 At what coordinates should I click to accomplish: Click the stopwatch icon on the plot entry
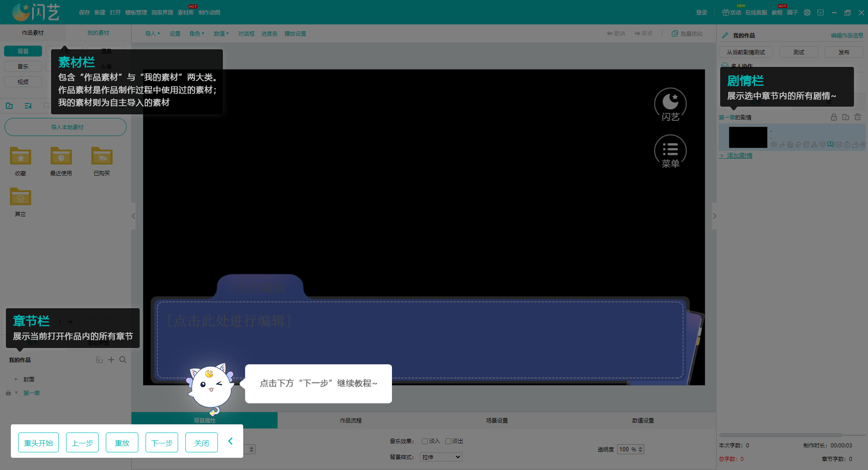[847, 145]
